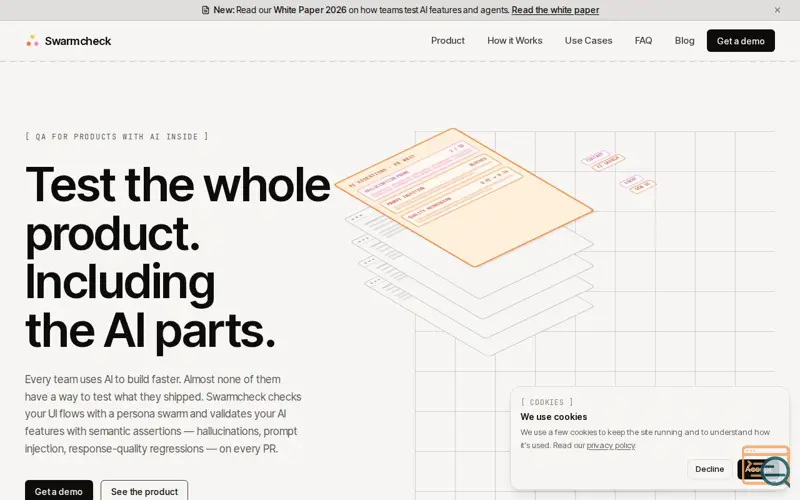Click the Swarmcheck logo dots icon

[x=32, y=41]
